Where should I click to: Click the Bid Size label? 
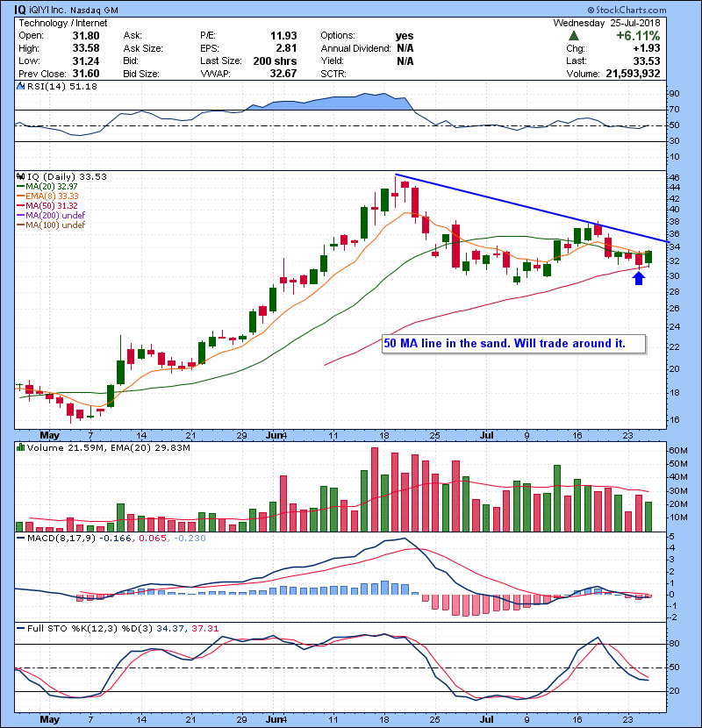(x=141, y=74)
